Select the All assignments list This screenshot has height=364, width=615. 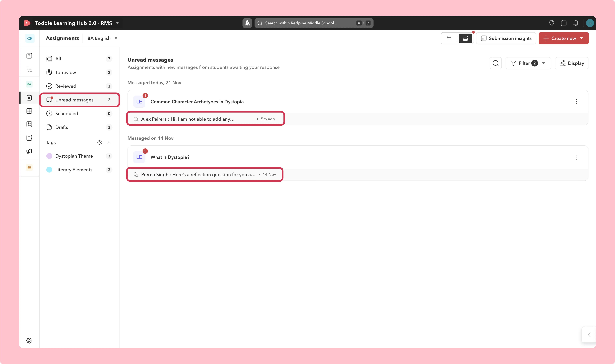(79, 59)
